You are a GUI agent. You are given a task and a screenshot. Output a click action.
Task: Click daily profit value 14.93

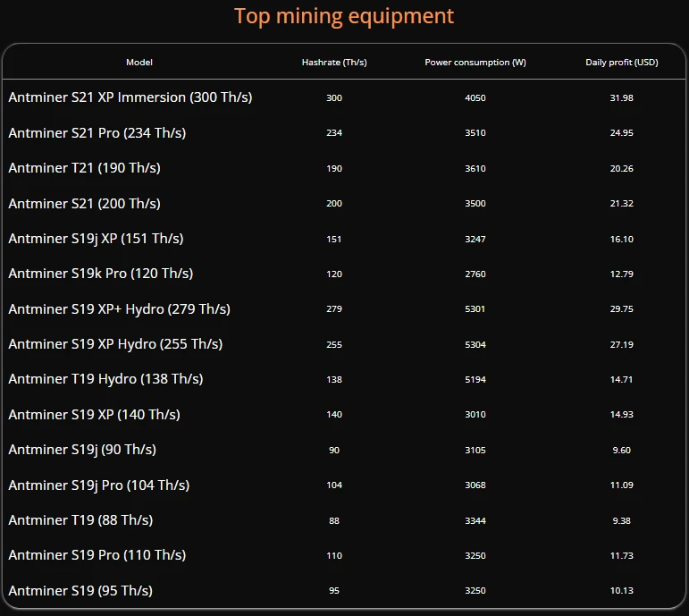[x=621, y=415]
